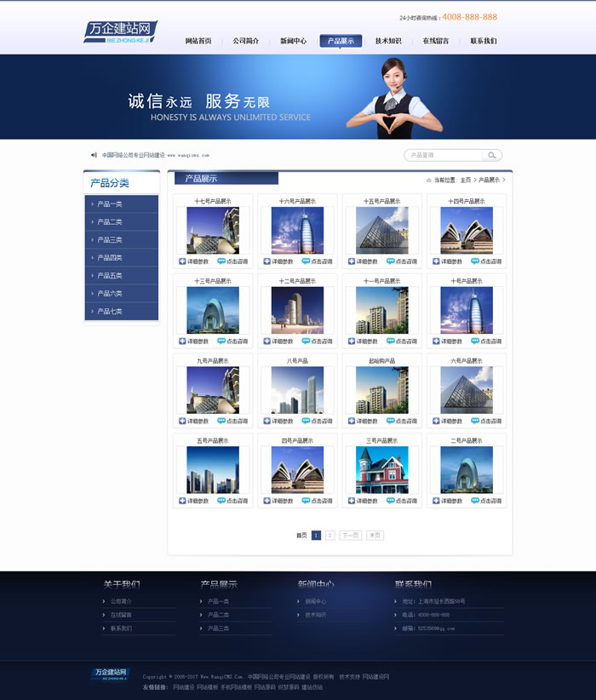Screen dimensions: 596x700
Task: Click 点击咨询 chat icon for 十六号产品展示
Action: click(x=306, y=261)
